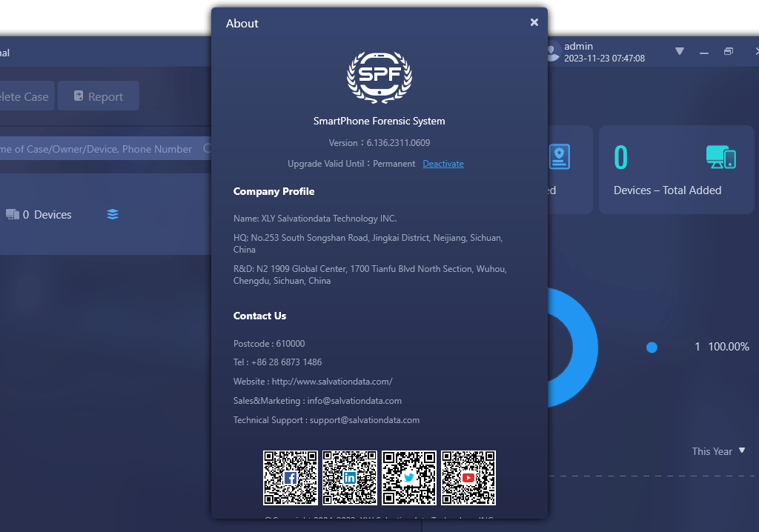The width and height of the screenshot is (759, 532).
Task: Close the About dialog
Action: 534,22
